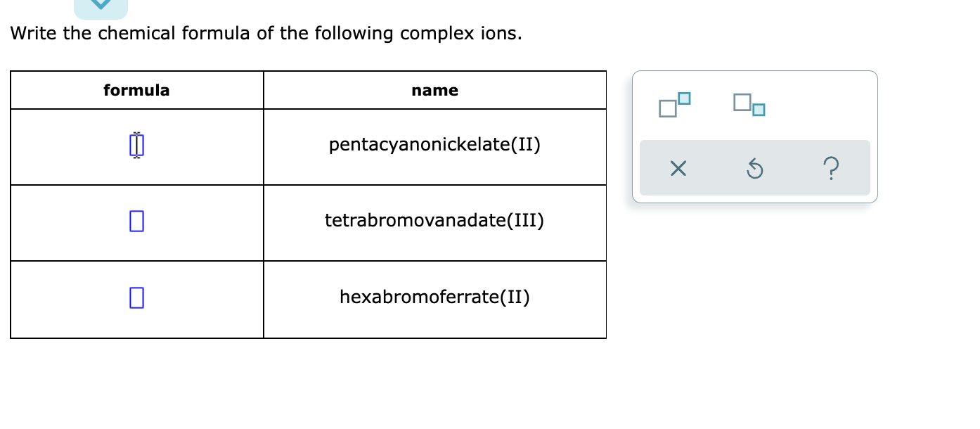The image size is (980, 429).
Task: Click the tetrabromovanadate(III) name text
Action: pos(434,221)
